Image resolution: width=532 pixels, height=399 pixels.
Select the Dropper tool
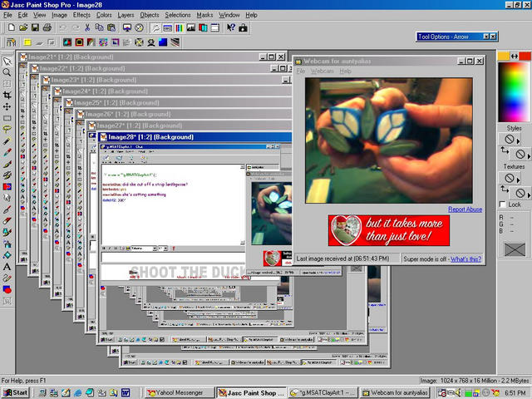click(x=7, y=152)
